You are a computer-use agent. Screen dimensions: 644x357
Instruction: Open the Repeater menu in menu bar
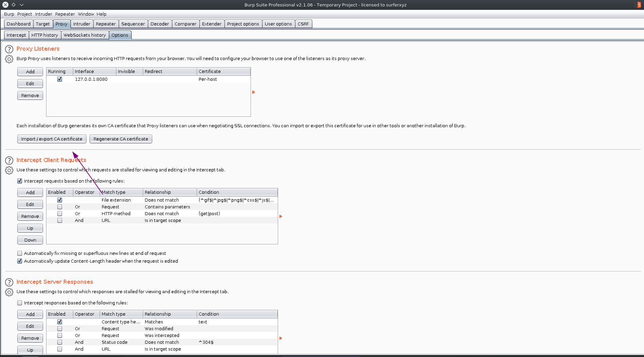[65, 14]
